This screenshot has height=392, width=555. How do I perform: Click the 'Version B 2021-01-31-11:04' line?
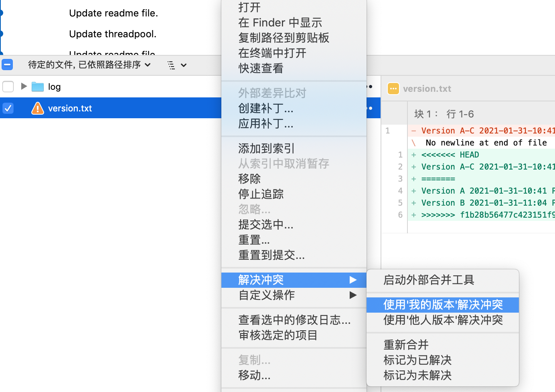tap(481, 203)
